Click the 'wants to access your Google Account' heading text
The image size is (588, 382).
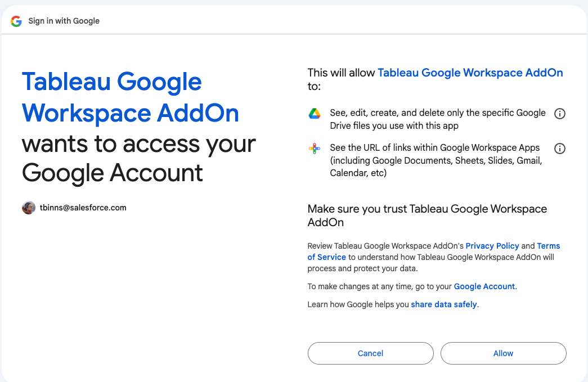coord(139,158)
